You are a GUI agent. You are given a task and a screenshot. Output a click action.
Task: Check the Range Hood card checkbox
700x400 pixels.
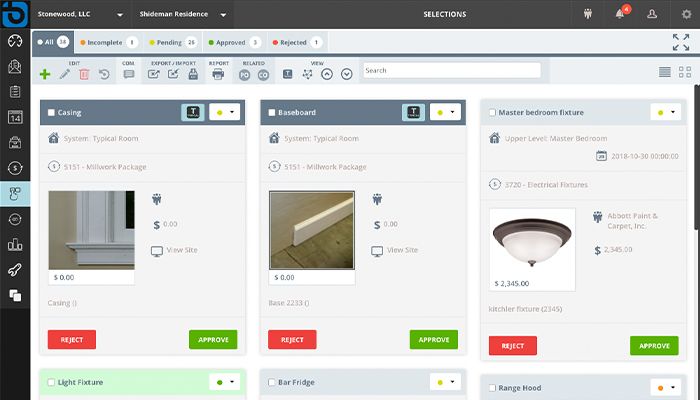492,388
